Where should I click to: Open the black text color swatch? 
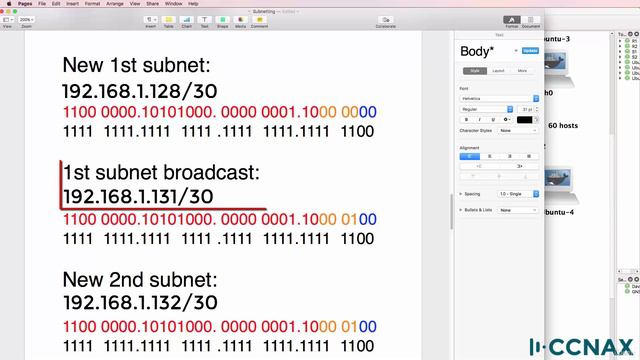(x=524, y=120)
